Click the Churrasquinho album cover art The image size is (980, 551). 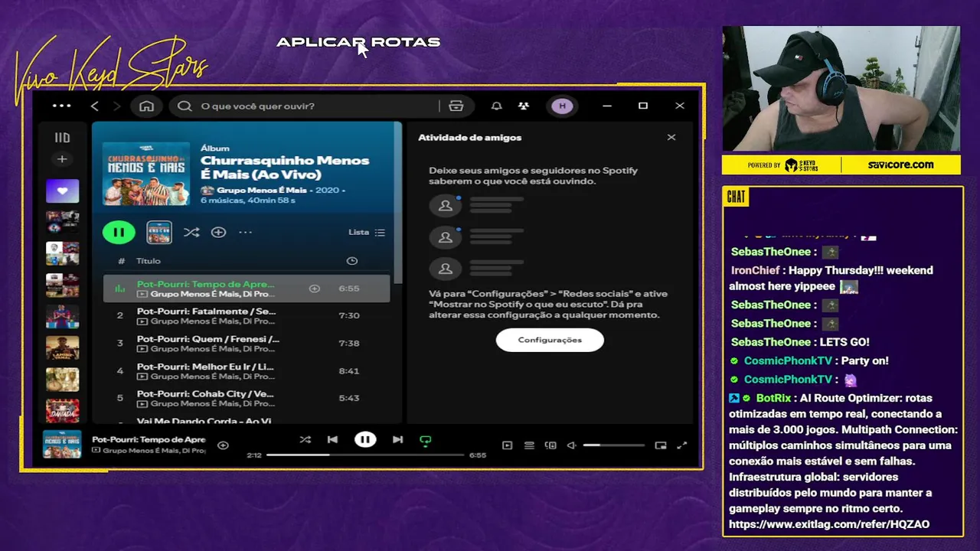click(145, 173)
